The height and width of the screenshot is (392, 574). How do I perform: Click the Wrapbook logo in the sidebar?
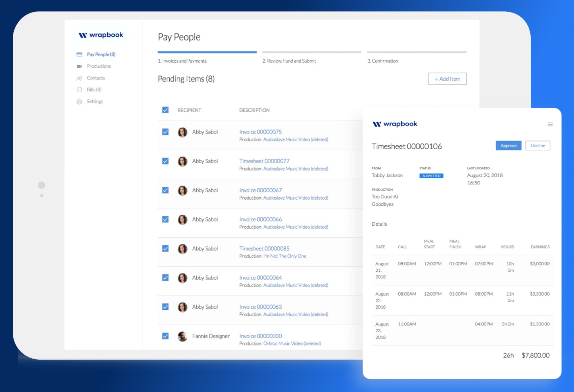[100, 34]
